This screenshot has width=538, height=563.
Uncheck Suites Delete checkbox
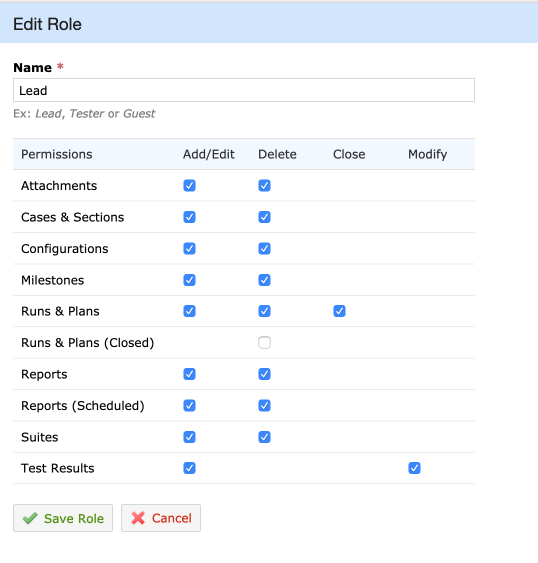coord(264,437)
